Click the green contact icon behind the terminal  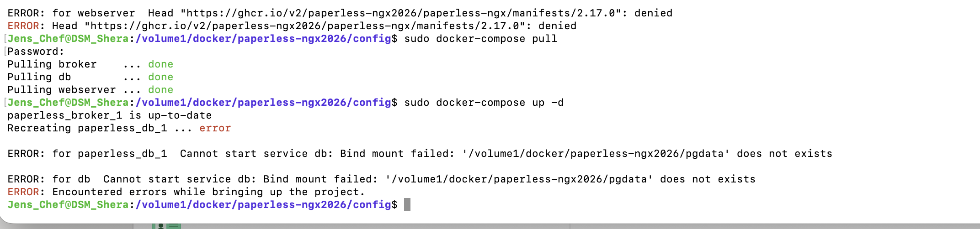click(x=166, y=226)
